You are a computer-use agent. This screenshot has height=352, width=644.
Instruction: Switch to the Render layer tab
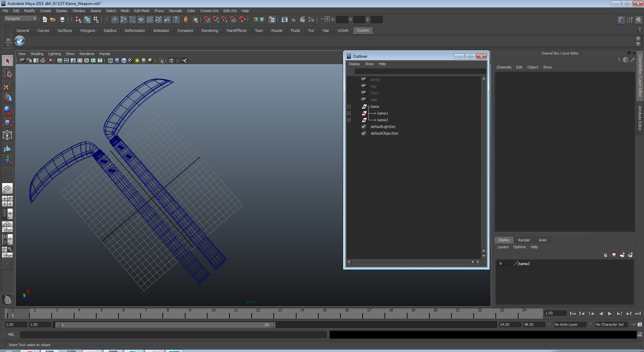[524, 240]
